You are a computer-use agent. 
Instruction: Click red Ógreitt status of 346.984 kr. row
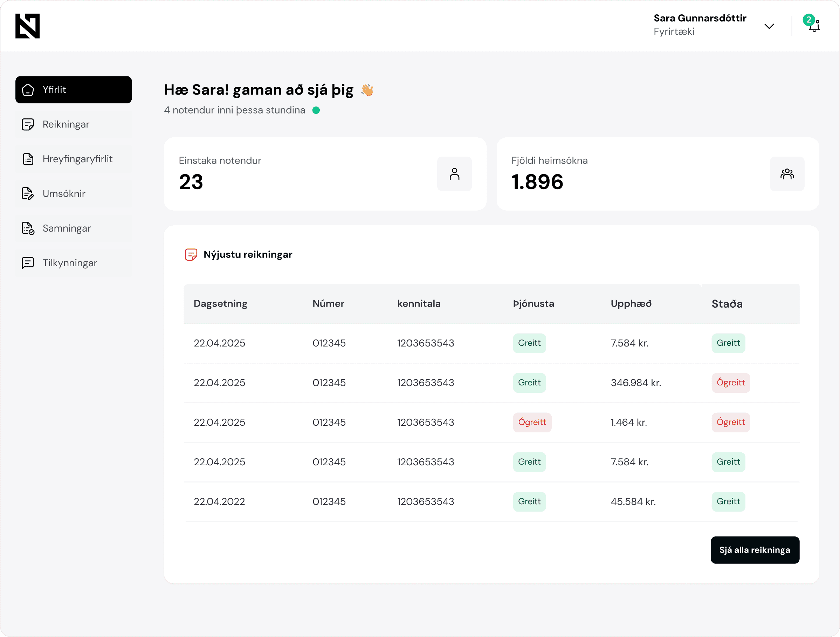coord(730,383)
